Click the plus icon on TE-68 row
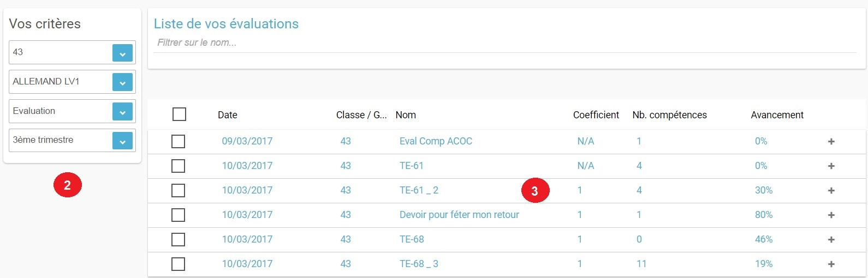The width and height of the screenshot is (868, 278). [x=831, y=240]
